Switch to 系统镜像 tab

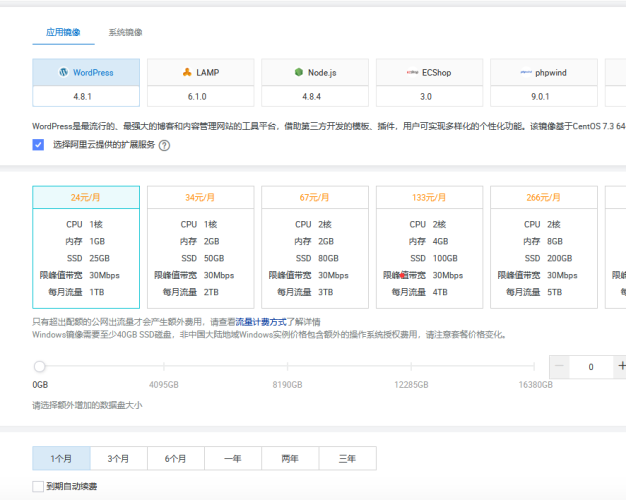coord(125,32)
